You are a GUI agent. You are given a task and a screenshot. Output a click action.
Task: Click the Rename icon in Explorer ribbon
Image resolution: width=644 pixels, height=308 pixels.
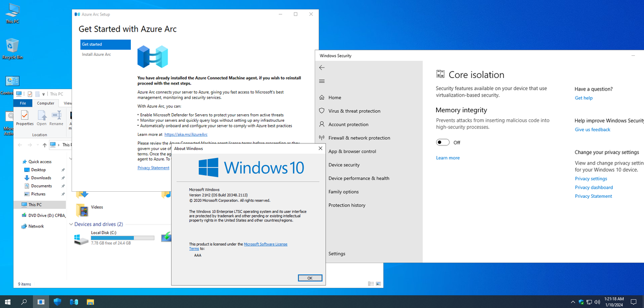pyautogui.click(x=56, y=118)
